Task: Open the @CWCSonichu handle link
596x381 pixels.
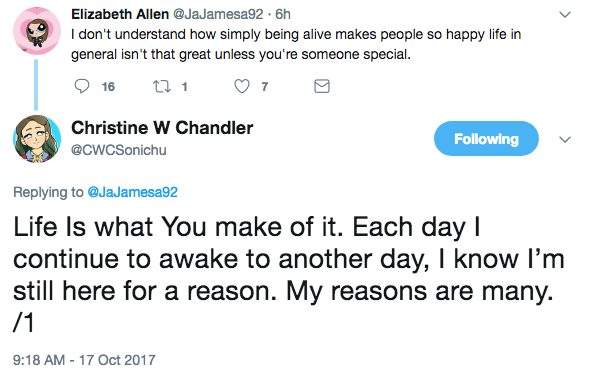Action: click(119, 150)
